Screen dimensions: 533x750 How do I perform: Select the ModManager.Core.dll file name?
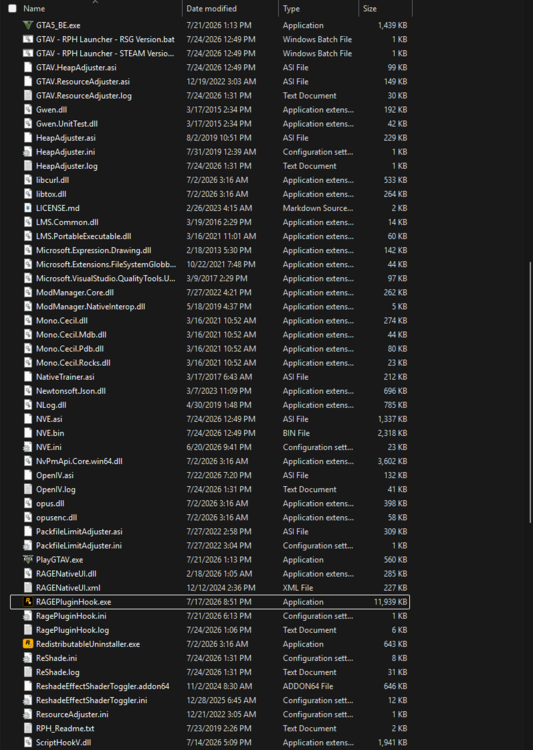coord(75,292)
